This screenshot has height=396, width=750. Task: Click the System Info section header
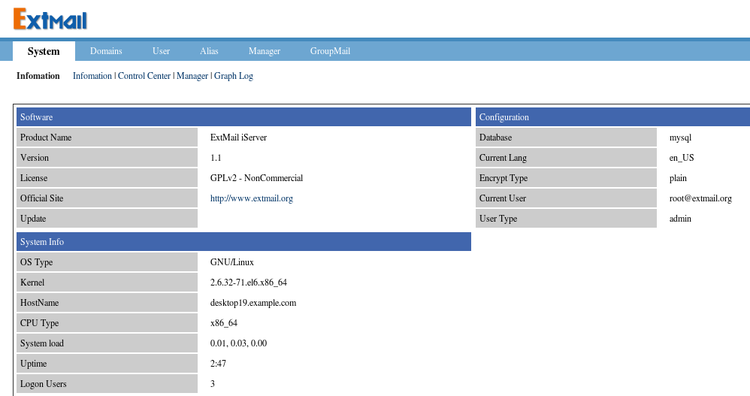[243, 242]
